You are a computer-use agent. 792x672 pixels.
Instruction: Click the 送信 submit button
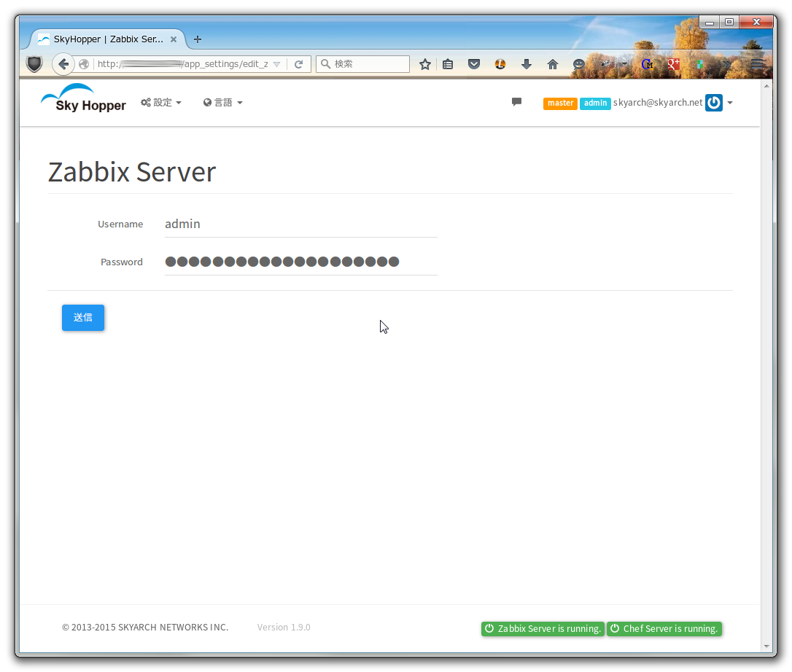[83, 318]
